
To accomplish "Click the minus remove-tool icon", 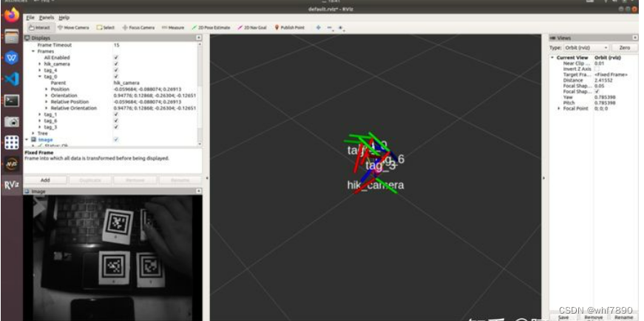I will coord(329,27).
